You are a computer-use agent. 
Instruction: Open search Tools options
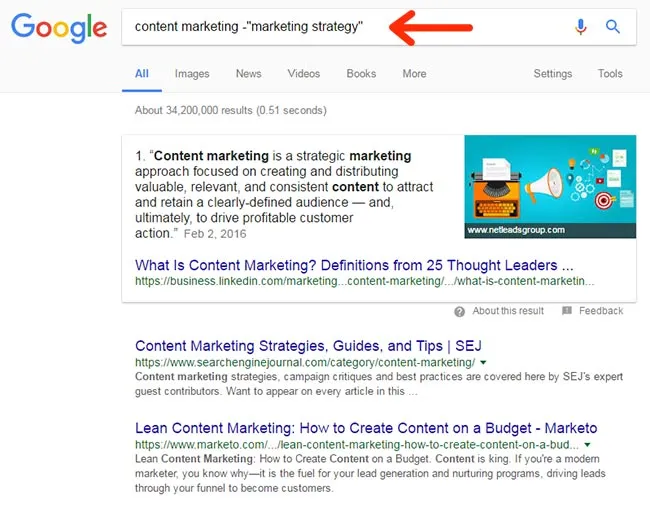click(x=610, y=74)
